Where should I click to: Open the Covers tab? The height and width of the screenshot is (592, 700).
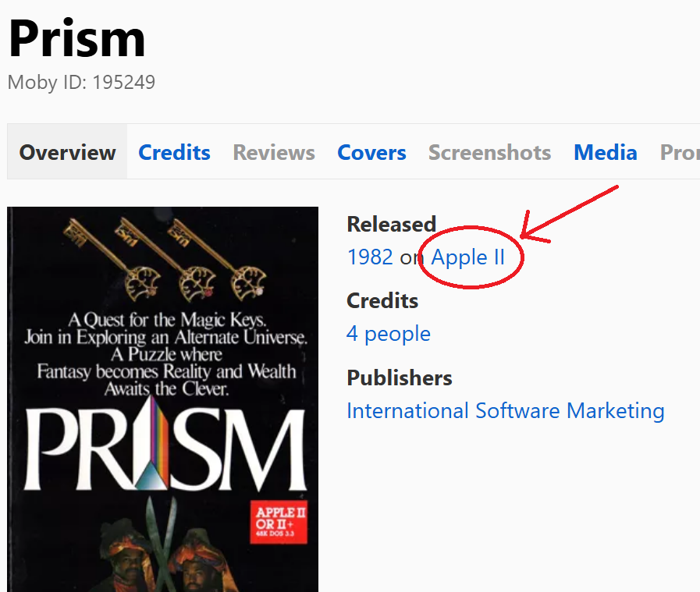pyautogui.click(x=371, y=153)
